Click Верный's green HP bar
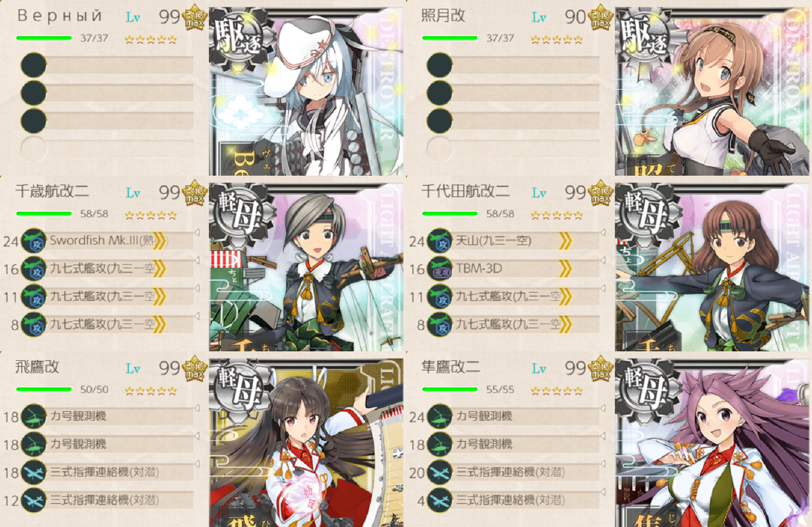 pyautogui.click(x=44, y=38)
